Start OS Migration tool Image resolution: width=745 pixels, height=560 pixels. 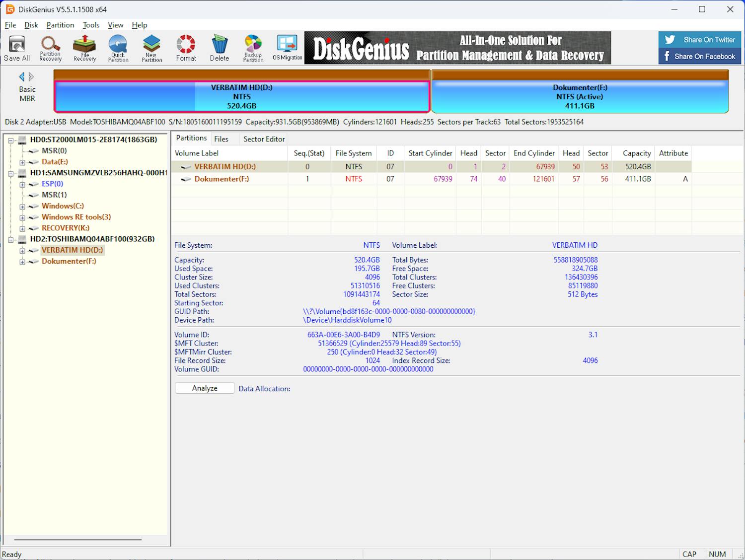pos(287,48)
